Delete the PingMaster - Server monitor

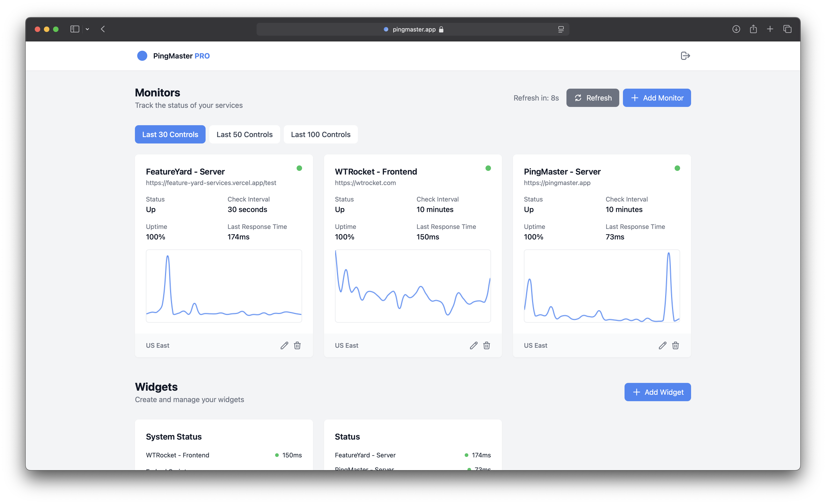pos(676,345)
